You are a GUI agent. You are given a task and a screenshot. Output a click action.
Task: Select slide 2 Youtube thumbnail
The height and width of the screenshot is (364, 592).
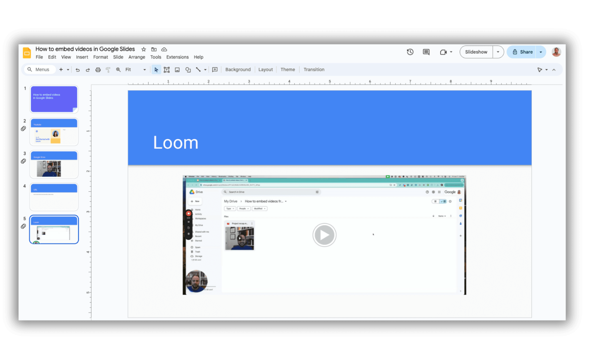(x=54, y=131)
